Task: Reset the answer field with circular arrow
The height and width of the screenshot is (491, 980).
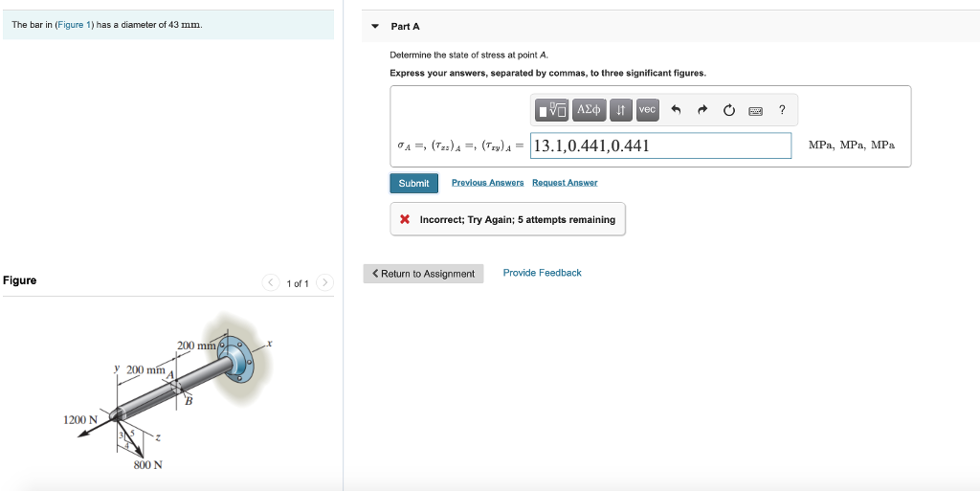Action: pos(728,111)
